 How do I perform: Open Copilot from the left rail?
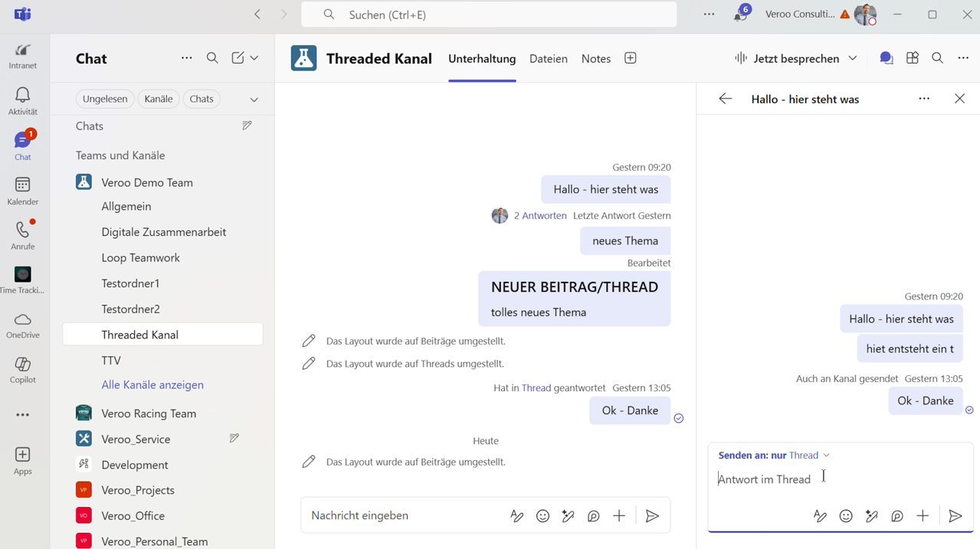point(22,370)
